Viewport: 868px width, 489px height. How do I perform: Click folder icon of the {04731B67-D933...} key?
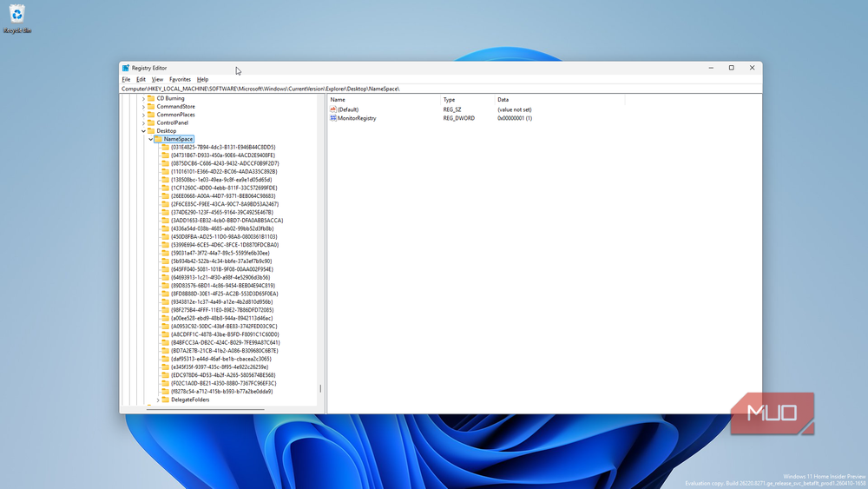pos(166,155)
